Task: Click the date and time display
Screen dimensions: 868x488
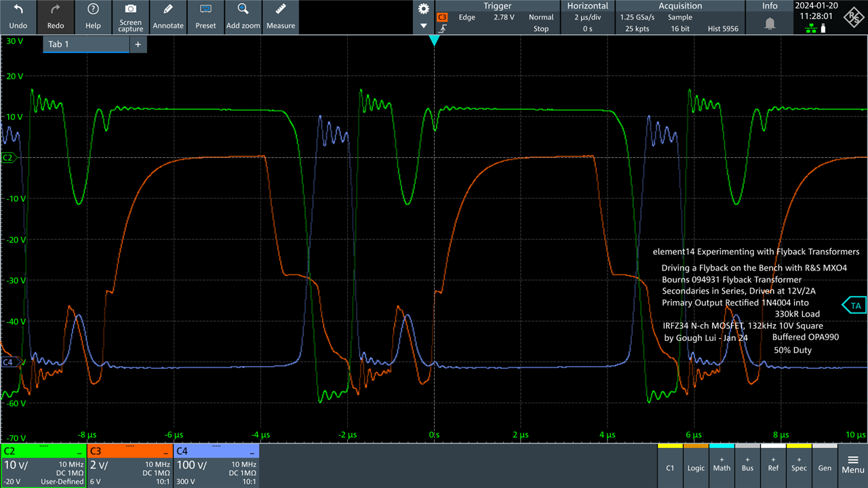Action: point(815,10)
